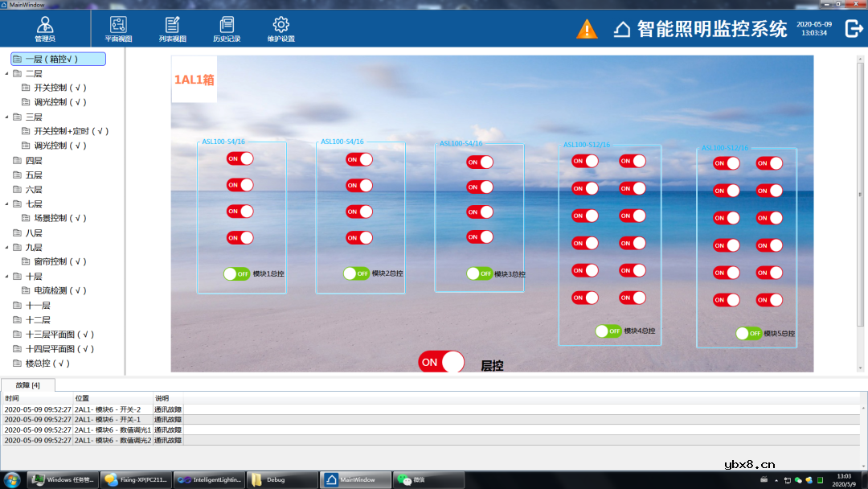Click the 1AL1箱 box label

(194, 80)
